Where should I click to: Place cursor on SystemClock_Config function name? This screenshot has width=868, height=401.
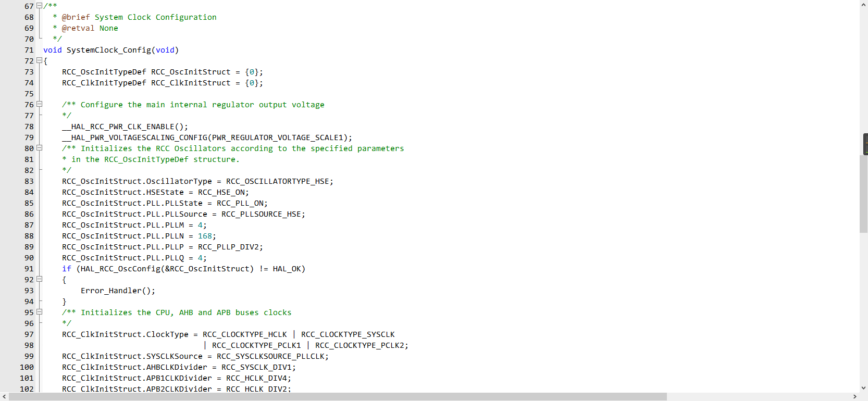click(x=108, y=50)
